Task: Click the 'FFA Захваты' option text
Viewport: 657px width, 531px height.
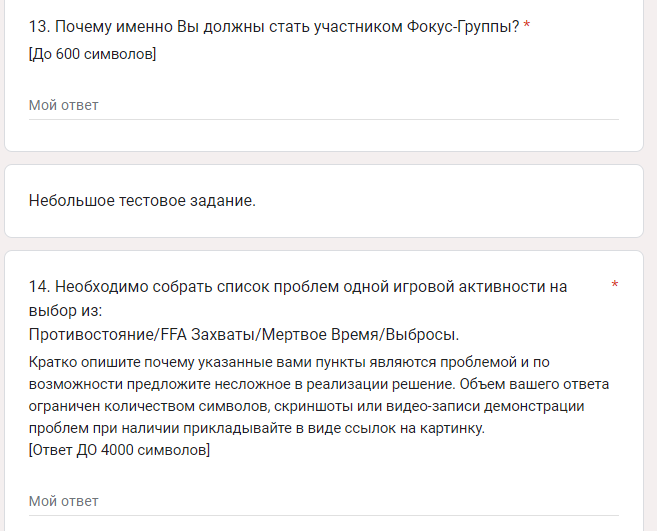Action: [x=208, y=335]
